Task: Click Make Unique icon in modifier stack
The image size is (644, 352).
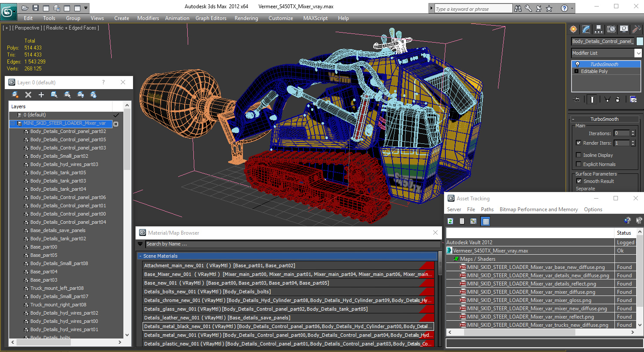Action: 607,100
